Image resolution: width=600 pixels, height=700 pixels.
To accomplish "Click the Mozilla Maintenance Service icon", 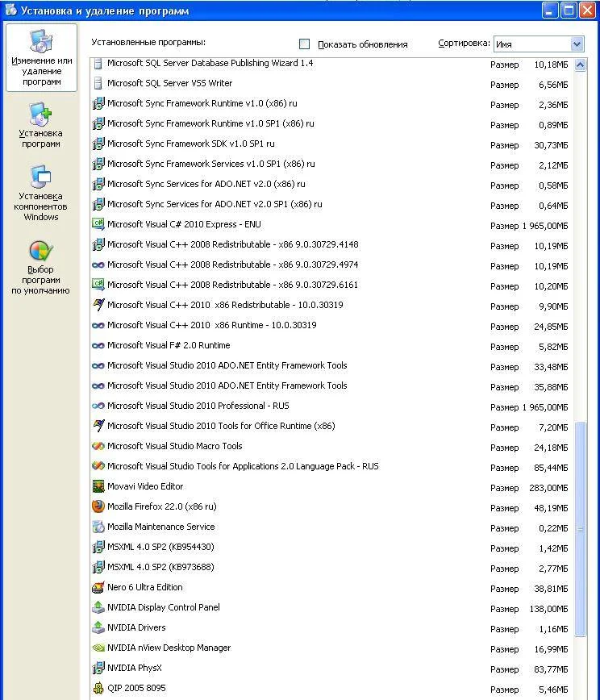I will coord(98,527).
